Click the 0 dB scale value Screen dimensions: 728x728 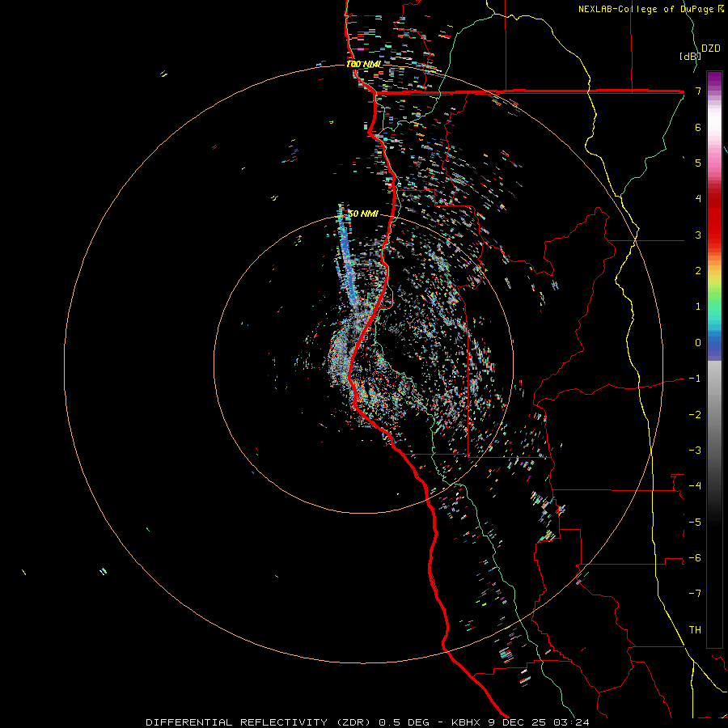coord(698,343)
